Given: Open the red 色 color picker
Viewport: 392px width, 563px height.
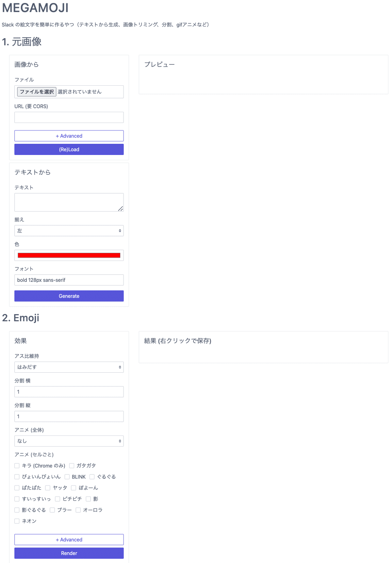Looking at the screenshot, I should pos(69,255).
